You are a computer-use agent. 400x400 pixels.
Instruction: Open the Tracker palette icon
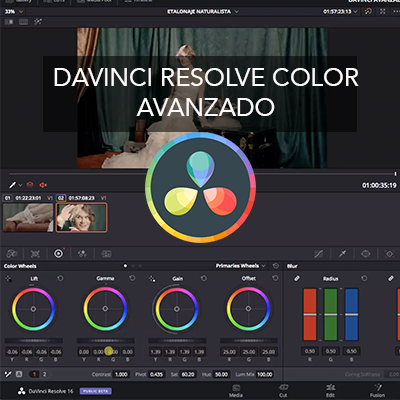coord(389,254)
